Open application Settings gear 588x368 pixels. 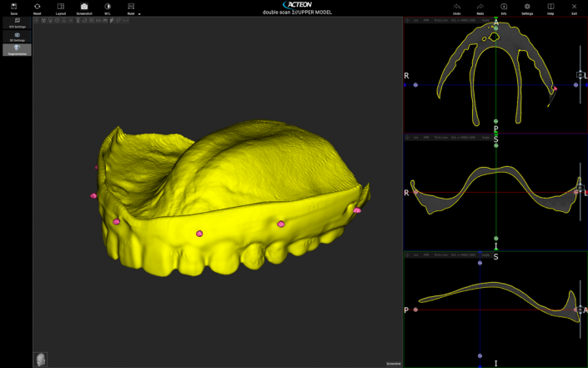click(527, 8)
